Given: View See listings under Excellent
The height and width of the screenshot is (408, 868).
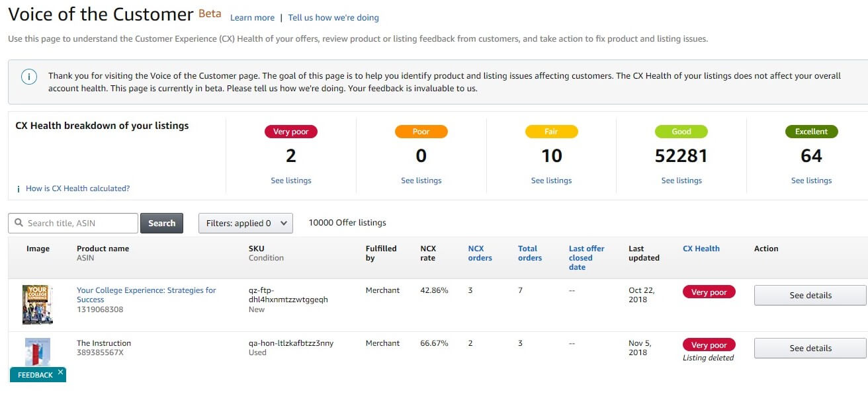Looking at the screenshot, I should [x=812, y=180].
